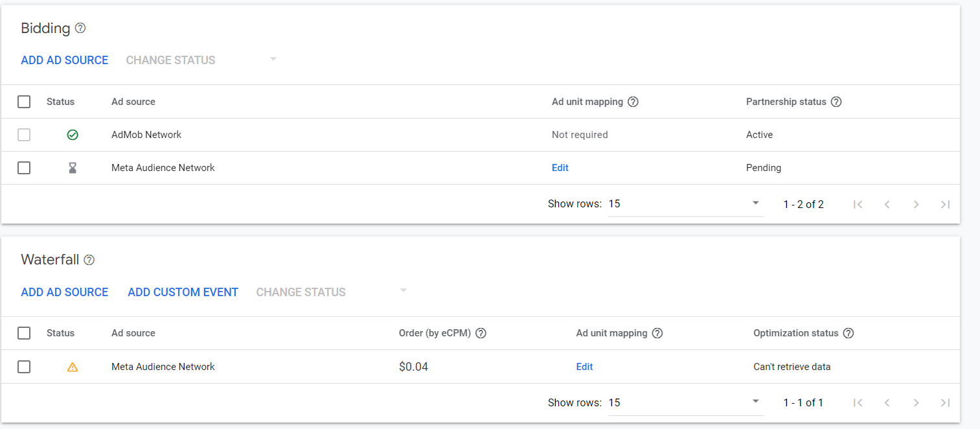Click the pending hourglass icon in Bidding

pyautogui.click(x=73, y=168)
